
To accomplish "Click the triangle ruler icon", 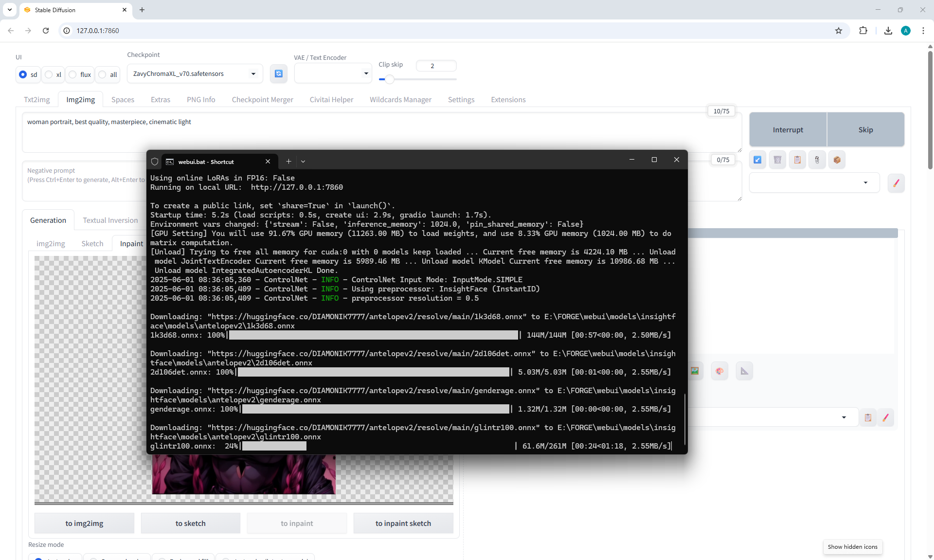I will (744, 371).
